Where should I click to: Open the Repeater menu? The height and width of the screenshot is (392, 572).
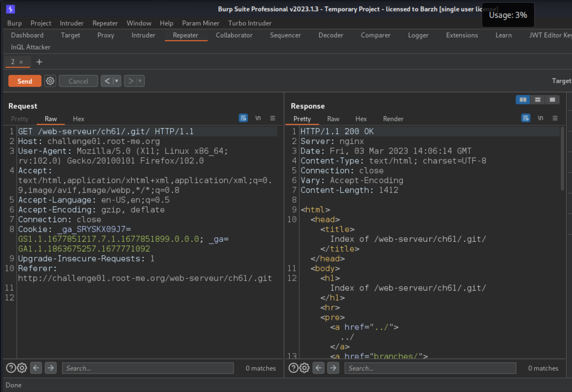(105, 23)
